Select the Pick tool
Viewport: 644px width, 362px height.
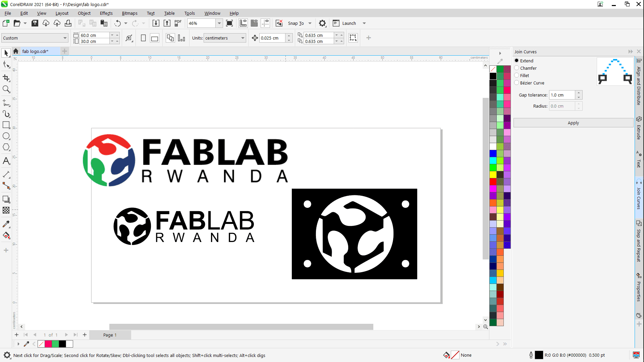6,53
